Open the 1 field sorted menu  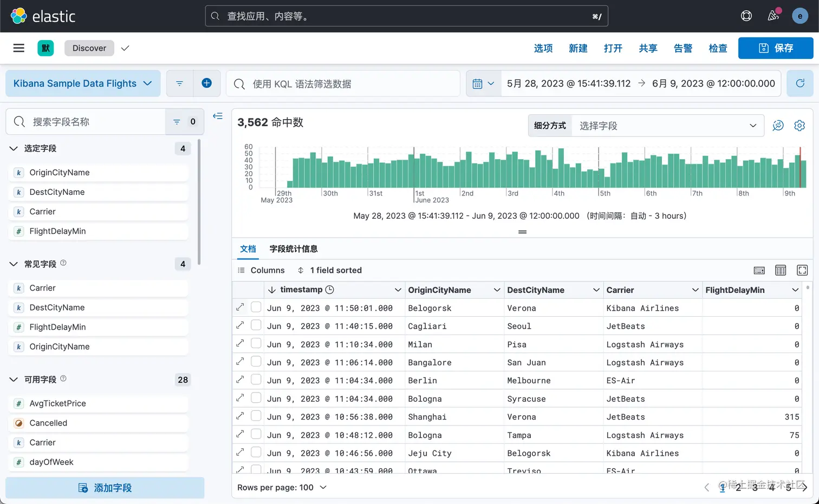[x=329, y=270]
